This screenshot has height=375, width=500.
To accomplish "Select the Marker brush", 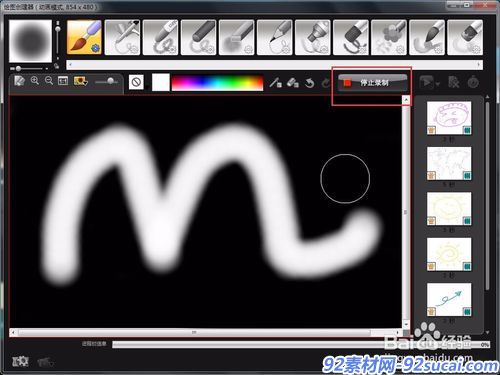I will point(312,37).
